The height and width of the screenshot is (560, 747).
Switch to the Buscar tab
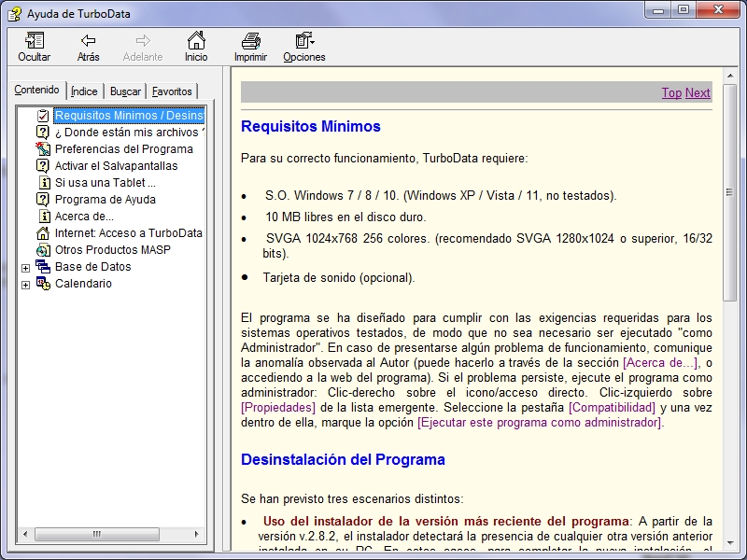click(x=125, y=91)
